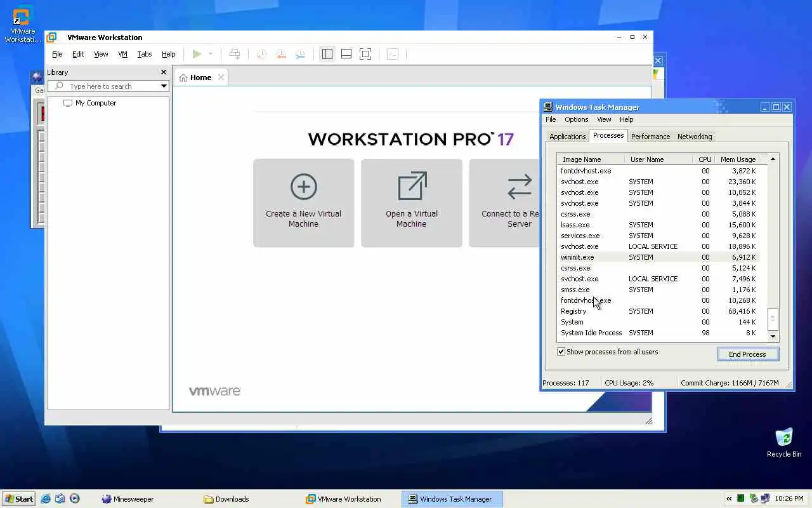Viewport: 812px width, 508px height.
Task: Open the Options menu in Task Manager
Action: tap(576, 119)
